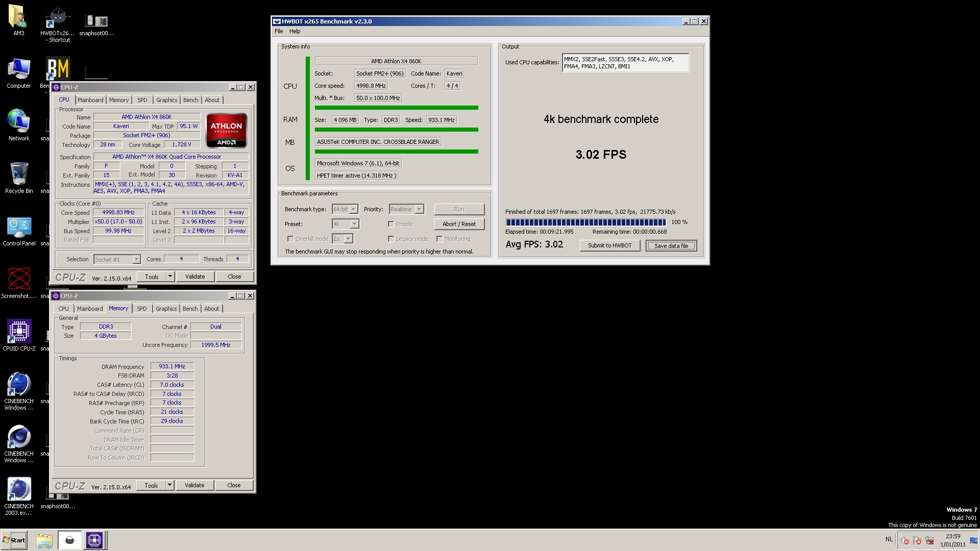Open the BM benchmark desktop icon
The image size is (980, 551).
point(58,69)
